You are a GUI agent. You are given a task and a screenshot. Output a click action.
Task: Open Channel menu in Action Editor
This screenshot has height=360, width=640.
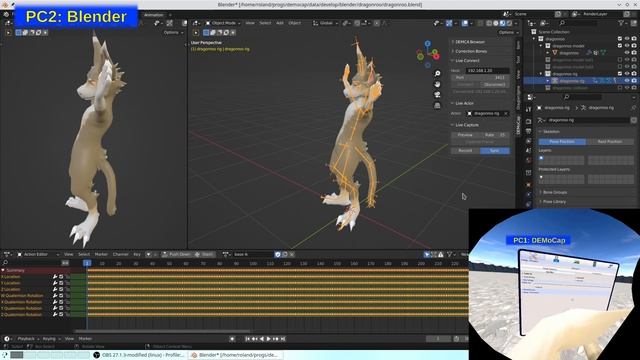pyautogui.click(x=120, y=254)
